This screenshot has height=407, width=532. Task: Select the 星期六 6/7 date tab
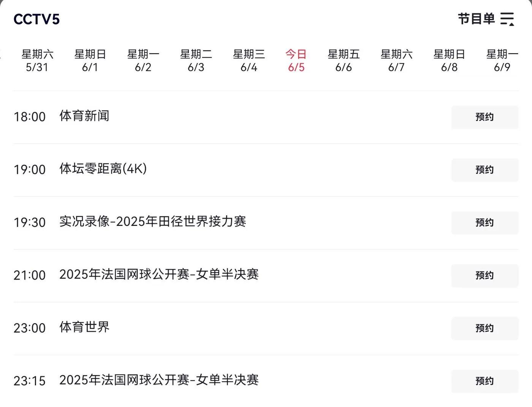point(396,61)
